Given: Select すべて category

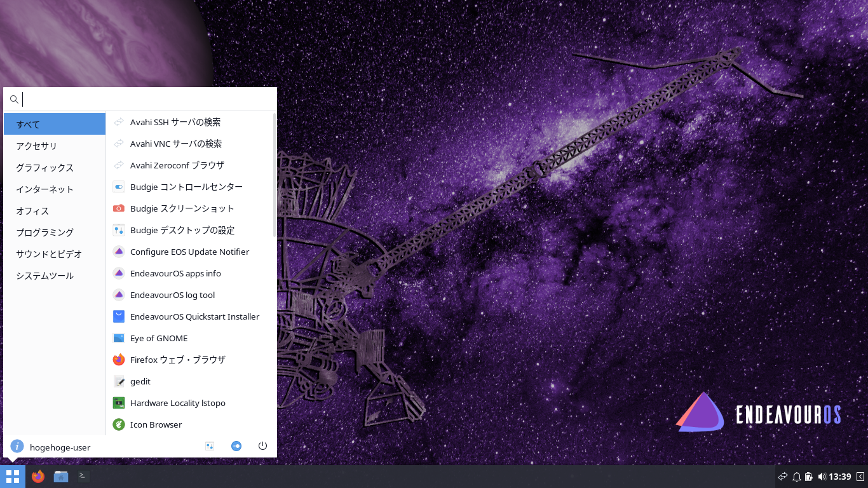Looking at the screenshot, I should point(55,124).
